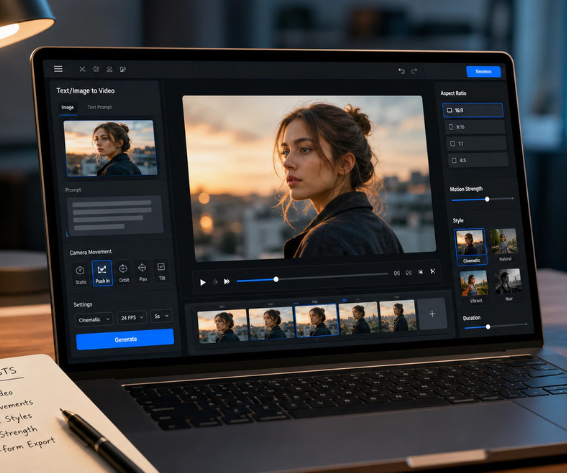
Task: Redo the last action
Action: (414, 71)
